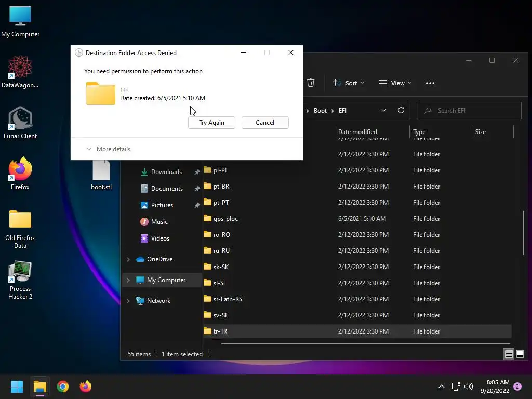The height and width of the screenshot is (399, 532).
Task: Select Old Firefox Data folder on desktop
Action: (20, 229)
